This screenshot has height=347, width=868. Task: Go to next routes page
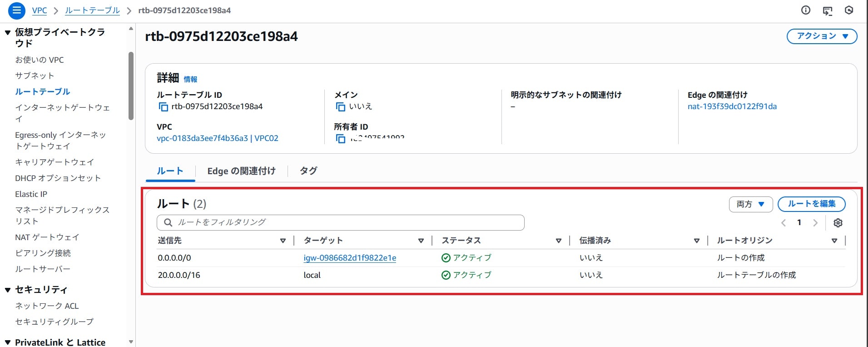coord(815,223)
